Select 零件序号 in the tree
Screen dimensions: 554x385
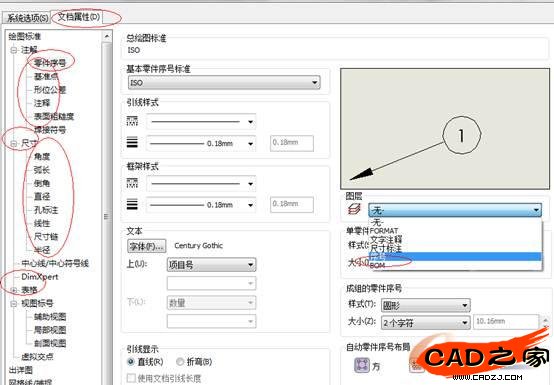pyautogui.click(x=50, y=63)
